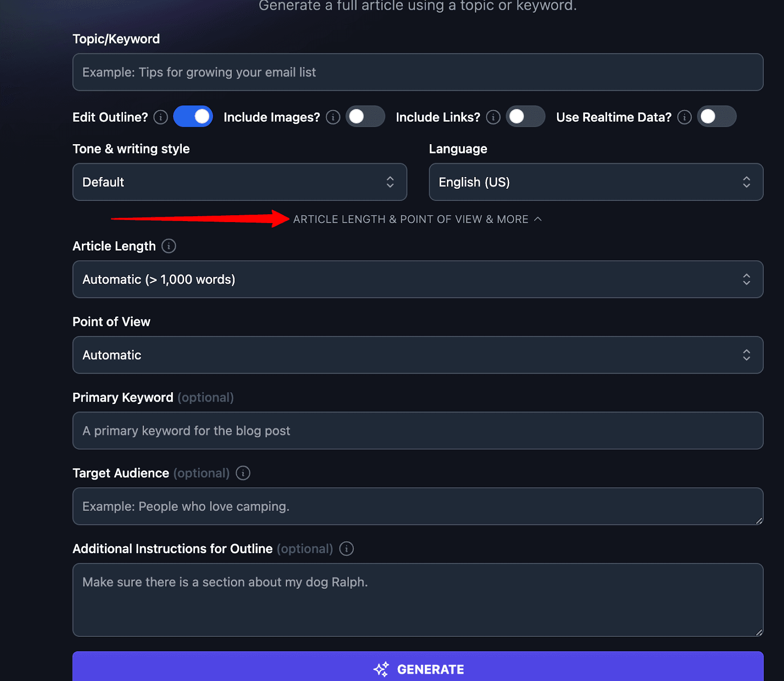The height and width of the screenshot is (681, 784).
Task: Click the Article Length info icon
Action: pyautogui.click(x=169, y=246)
